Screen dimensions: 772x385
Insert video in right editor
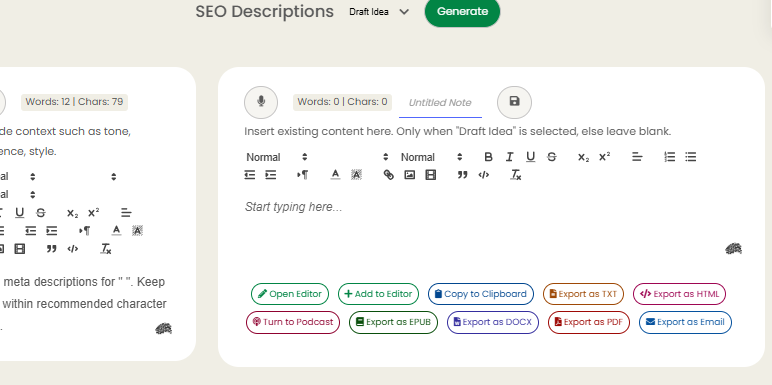(431, 175)
